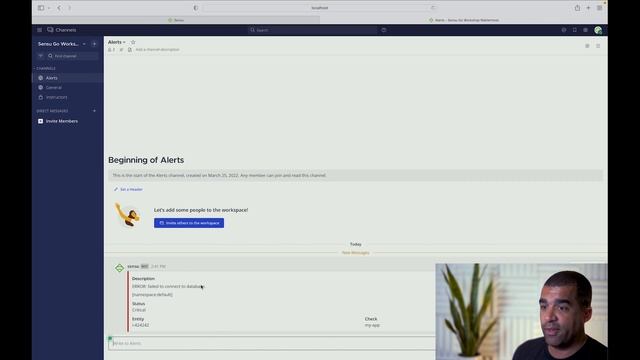640x360 pixels.
Task: Open the channel info icon at the right of the header
Action: 587,46
